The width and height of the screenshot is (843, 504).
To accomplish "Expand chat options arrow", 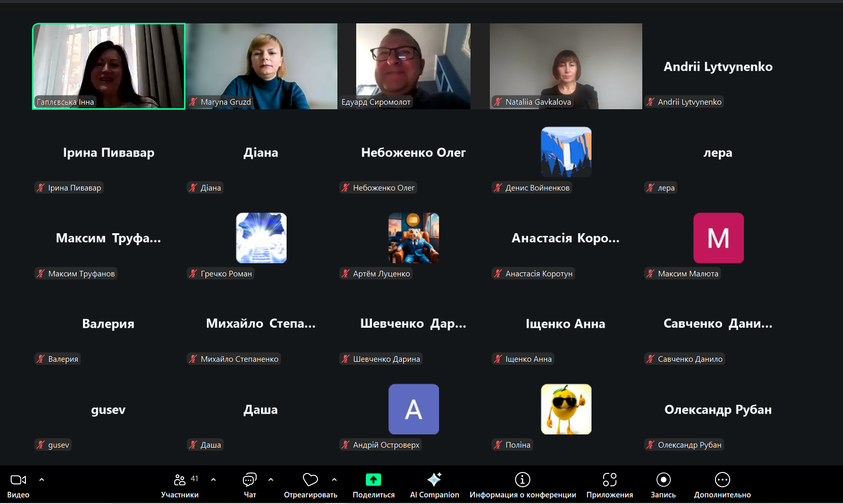I will 271,479.
